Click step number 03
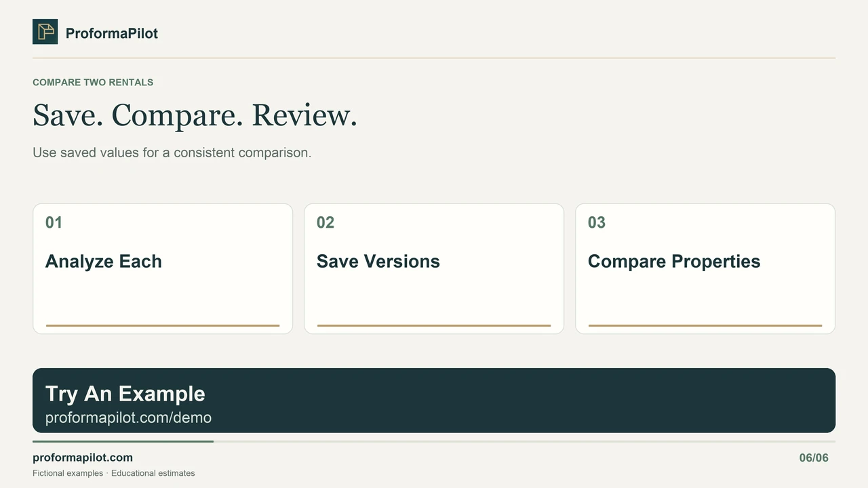 click(x=597, y=222)
